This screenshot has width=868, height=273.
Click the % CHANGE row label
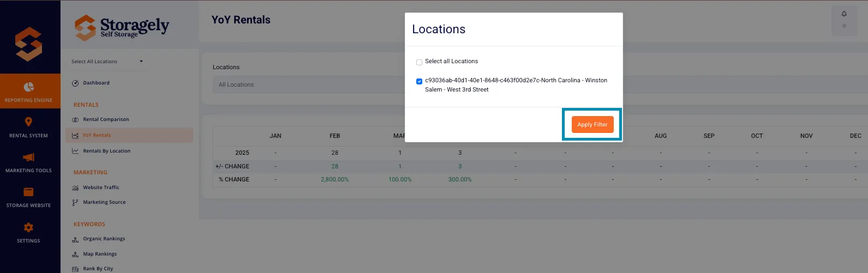coord(234,179)
